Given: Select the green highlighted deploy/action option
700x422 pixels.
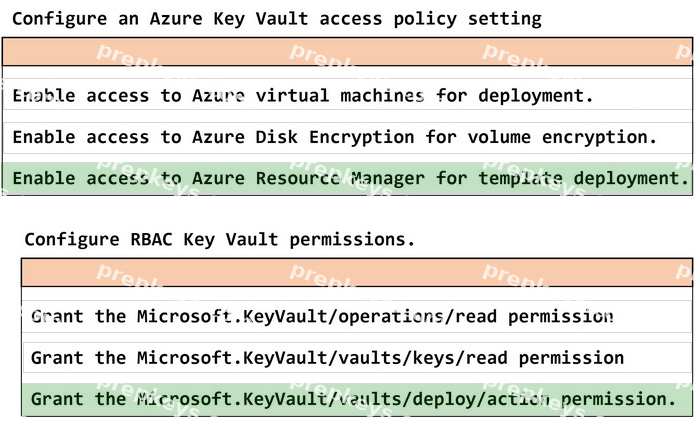Looking at the screenshot, I should [357, 399].
